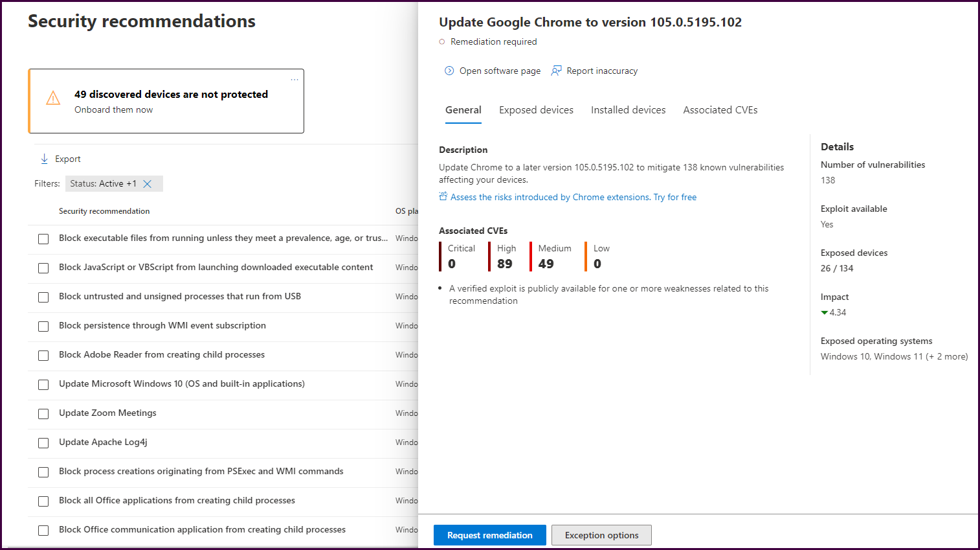Switch to the Exposed devices tab
The image size is (980, 550).
coord(536,109)
